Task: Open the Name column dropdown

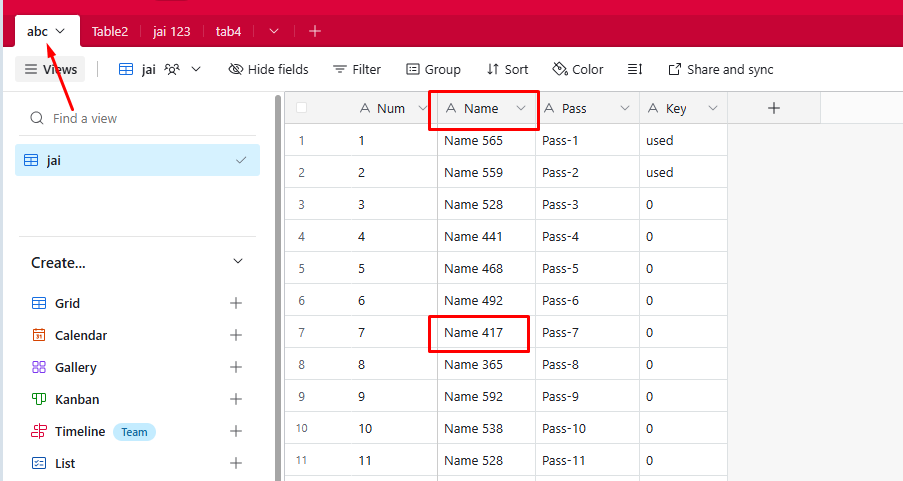Action: point(521,109)
